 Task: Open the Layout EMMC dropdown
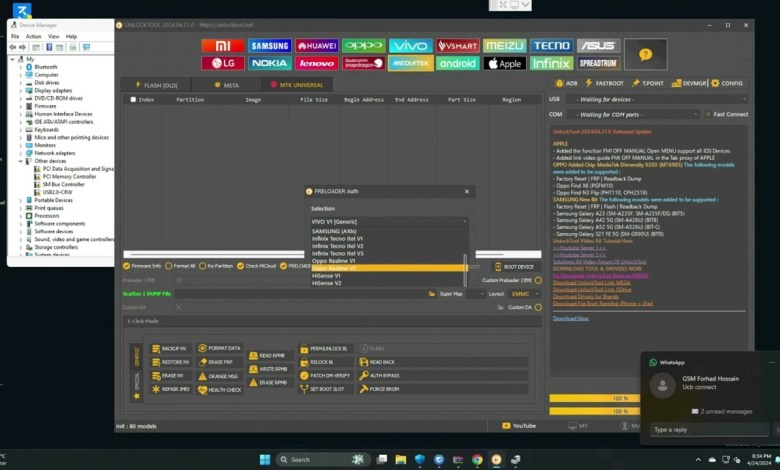point(525,294)
